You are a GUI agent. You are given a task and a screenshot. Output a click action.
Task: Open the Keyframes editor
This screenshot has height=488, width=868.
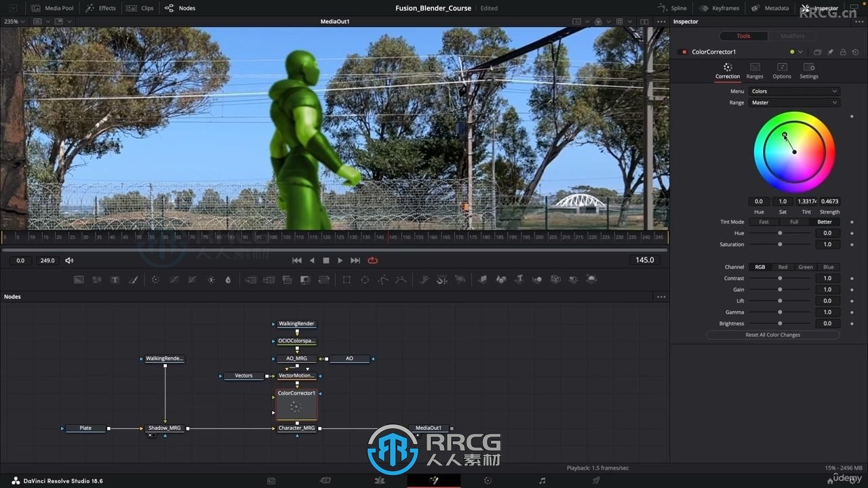tap(719, 8)
